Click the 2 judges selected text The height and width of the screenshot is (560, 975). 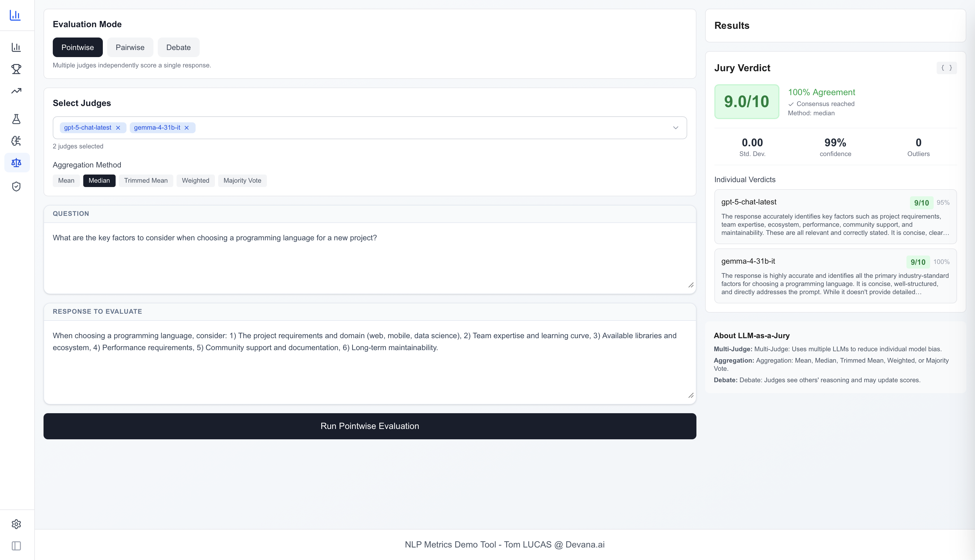coord(78,146)
